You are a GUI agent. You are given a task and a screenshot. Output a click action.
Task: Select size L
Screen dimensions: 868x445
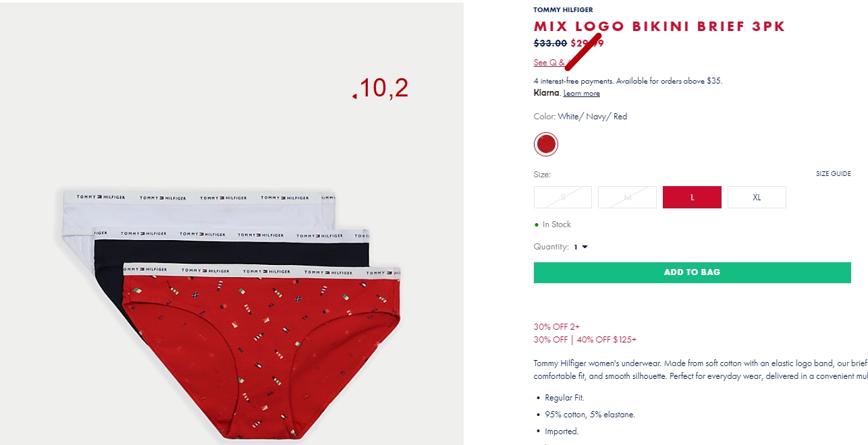point(692,197)
